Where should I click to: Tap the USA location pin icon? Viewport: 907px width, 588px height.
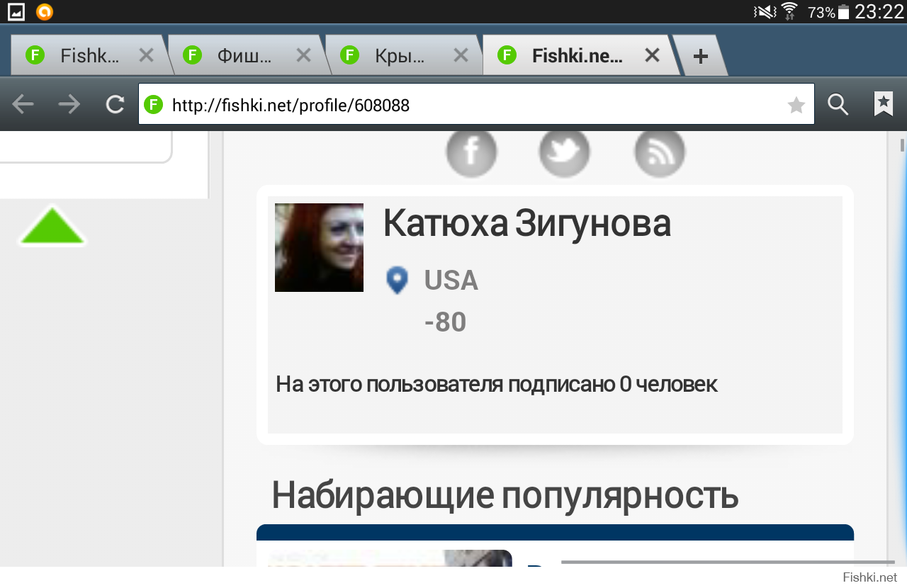pyautogui.click(x=397, y=280)
